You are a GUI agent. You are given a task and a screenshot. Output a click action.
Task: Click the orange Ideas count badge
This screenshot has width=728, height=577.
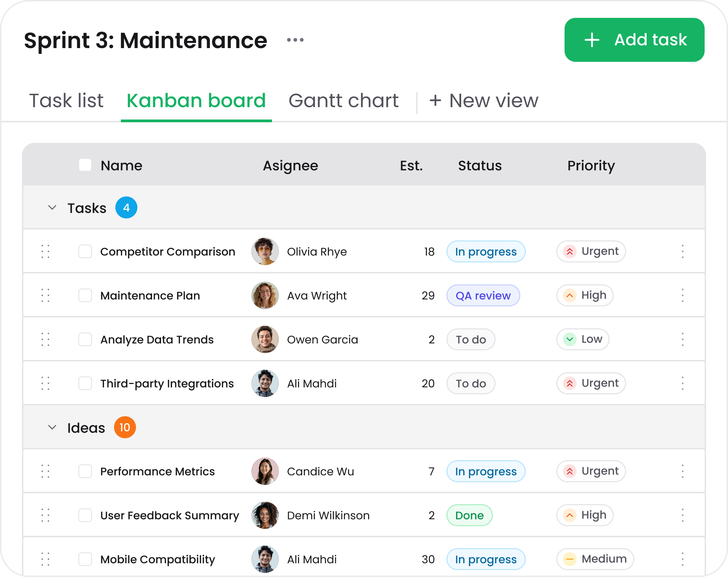125,427
